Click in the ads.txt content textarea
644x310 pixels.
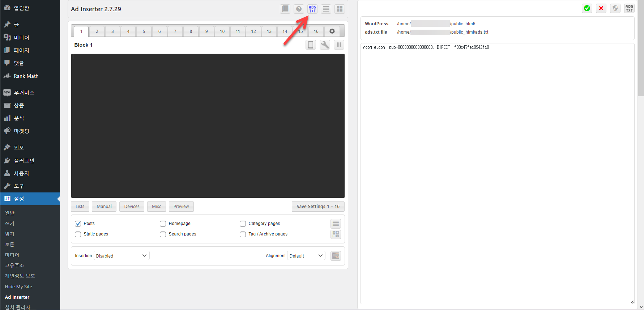click(497, 174)
